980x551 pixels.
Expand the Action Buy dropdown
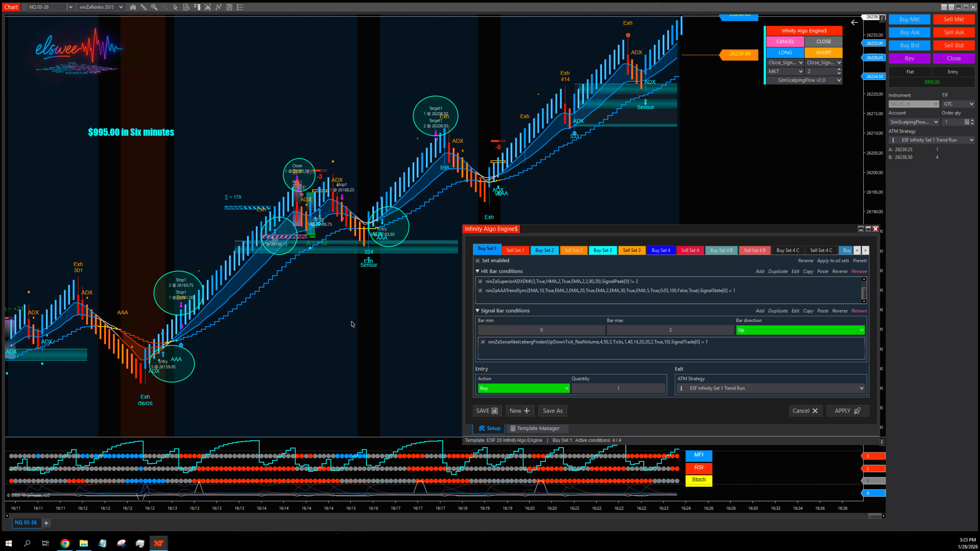pyautogui.click(x=523, y=388)
